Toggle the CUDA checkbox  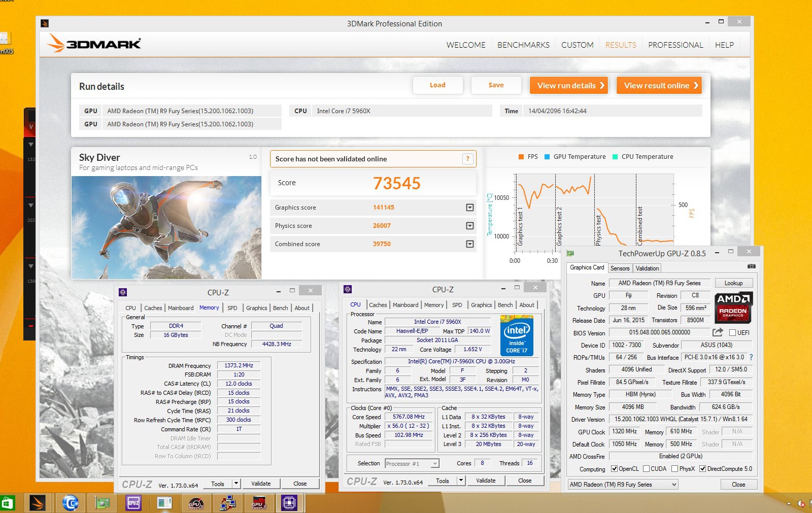pyautogui.click(x=647, y=469)
